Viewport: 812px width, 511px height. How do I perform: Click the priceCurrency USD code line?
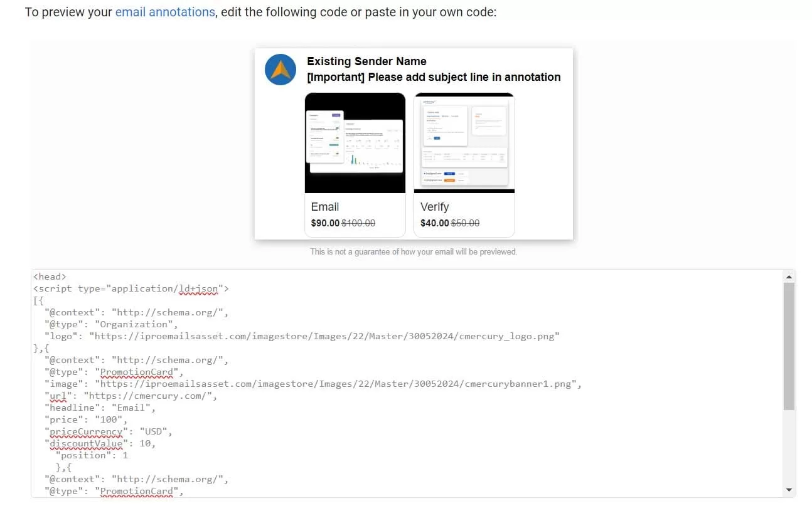click(108, 431)
